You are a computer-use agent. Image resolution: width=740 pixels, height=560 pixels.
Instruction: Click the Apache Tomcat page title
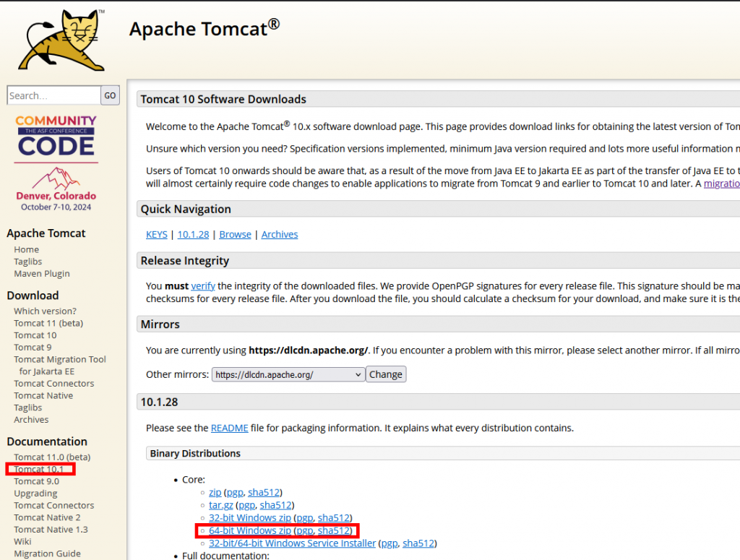205,28
